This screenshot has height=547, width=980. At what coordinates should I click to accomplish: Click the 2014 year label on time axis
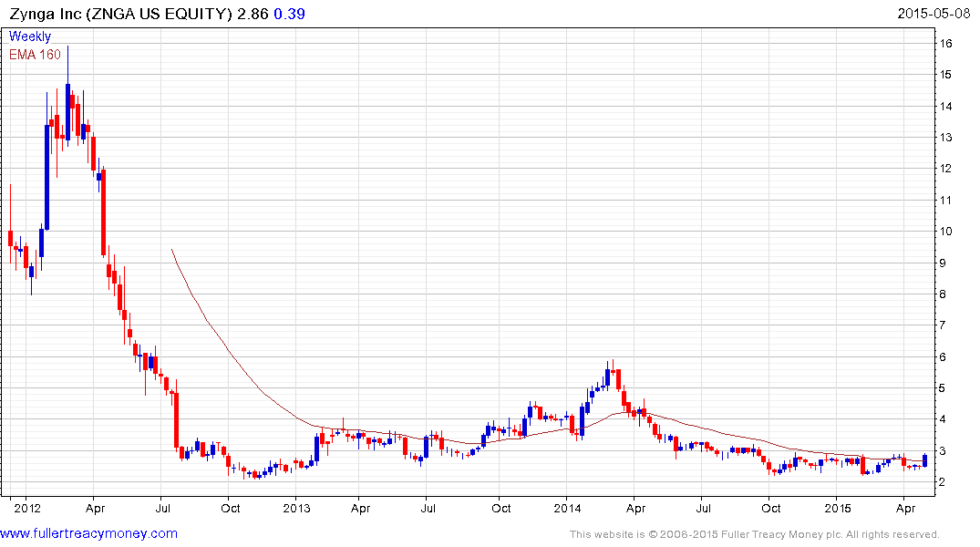point(567,508)
